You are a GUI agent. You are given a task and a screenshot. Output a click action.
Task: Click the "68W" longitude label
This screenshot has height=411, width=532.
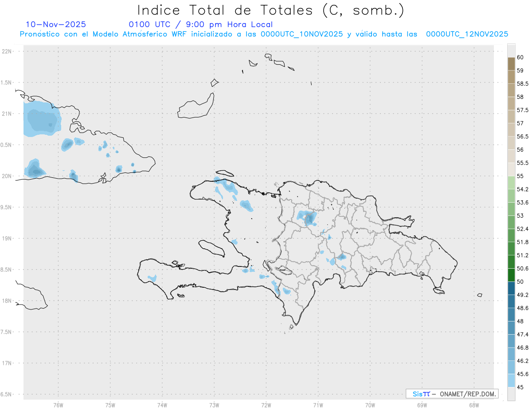(x=473, y=405)
